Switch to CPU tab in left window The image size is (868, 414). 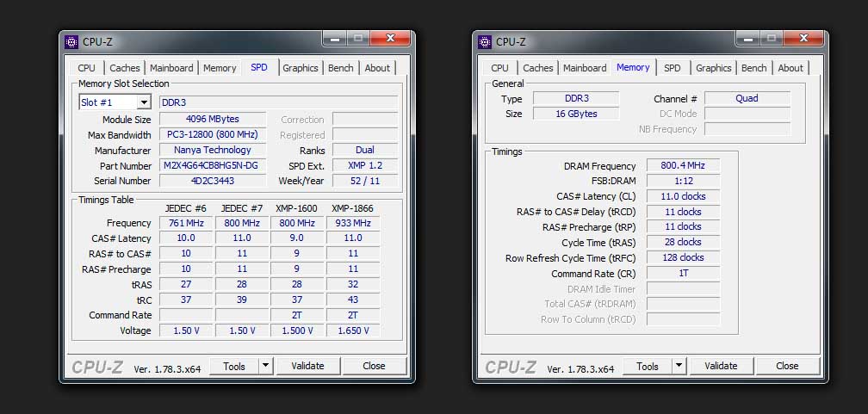coord(86,68)
